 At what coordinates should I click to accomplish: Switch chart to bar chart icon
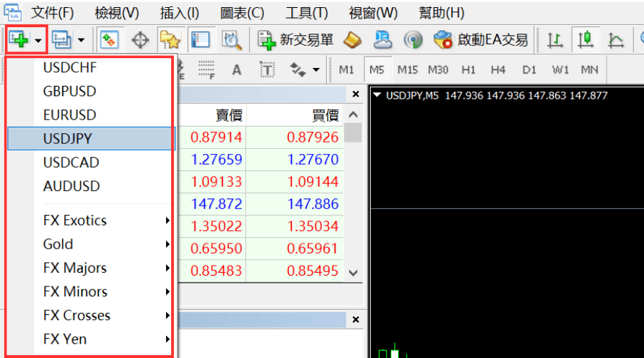tap(555, 40)
